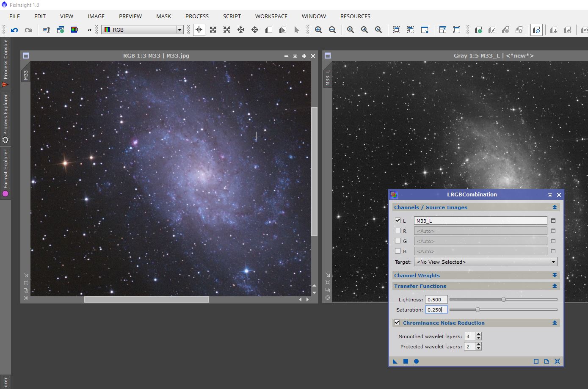Click the four outward arrows zoom icon
This screenshot has height=389, width=588.
(213, 30)
